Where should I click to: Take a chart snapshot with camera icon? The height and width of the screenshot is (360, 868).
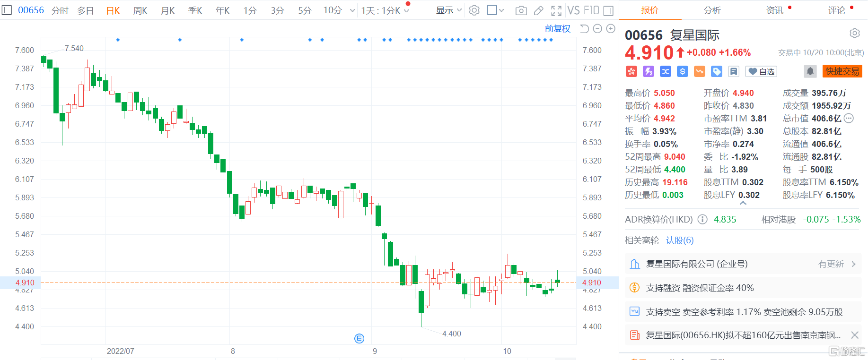click(521, 10)
